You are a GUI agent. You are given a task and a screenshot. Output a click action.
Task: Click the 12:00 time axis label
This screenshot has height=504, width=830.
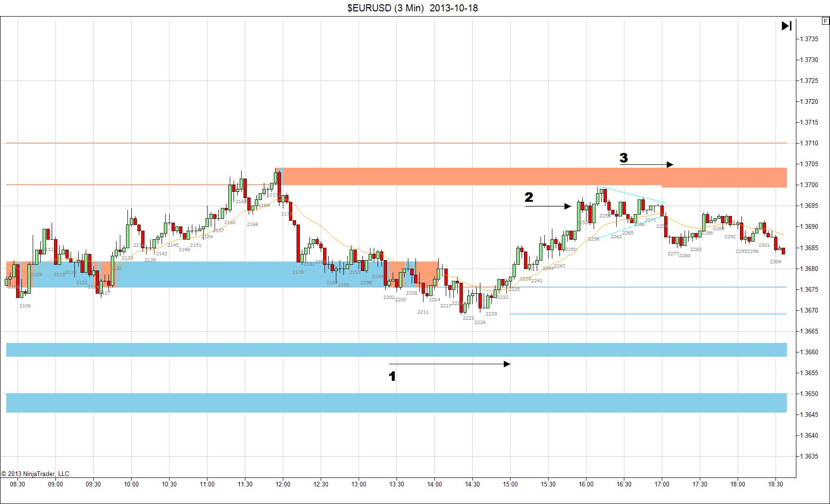(x=283, y=484)
